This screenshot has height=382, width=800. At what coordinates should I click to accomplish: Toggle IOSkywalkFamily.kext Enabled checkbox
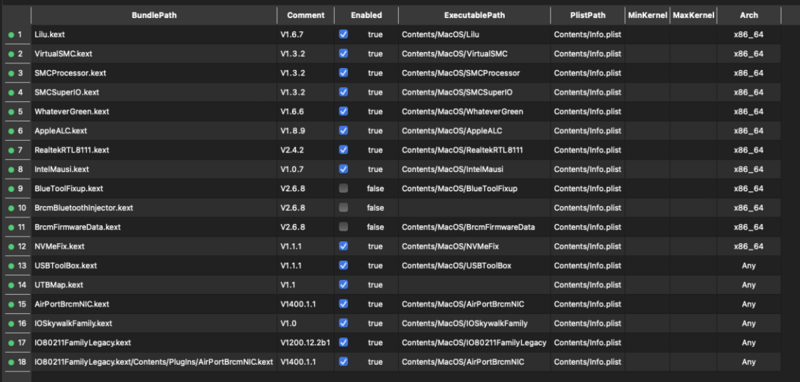[343, 323]
